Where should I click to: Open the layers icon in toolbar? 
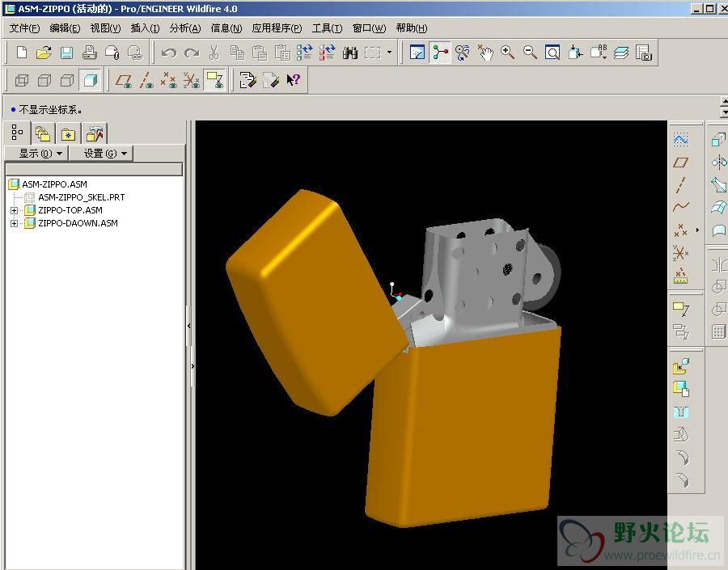click(620, 53)
